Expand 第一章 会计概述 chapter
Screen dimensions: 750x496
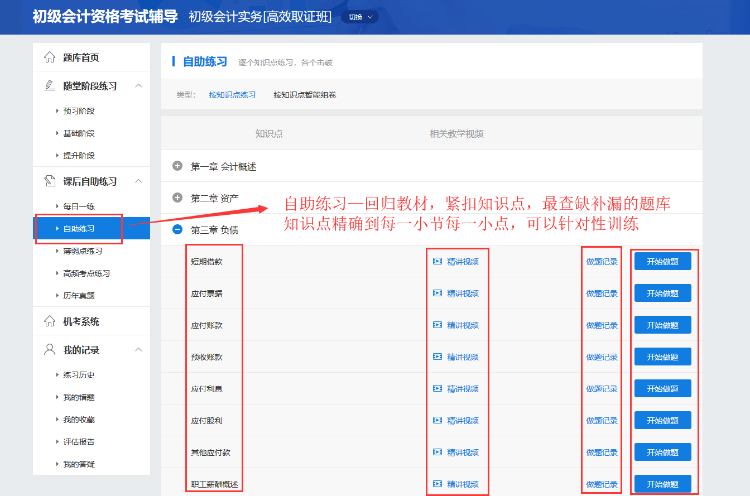point(177,166)
